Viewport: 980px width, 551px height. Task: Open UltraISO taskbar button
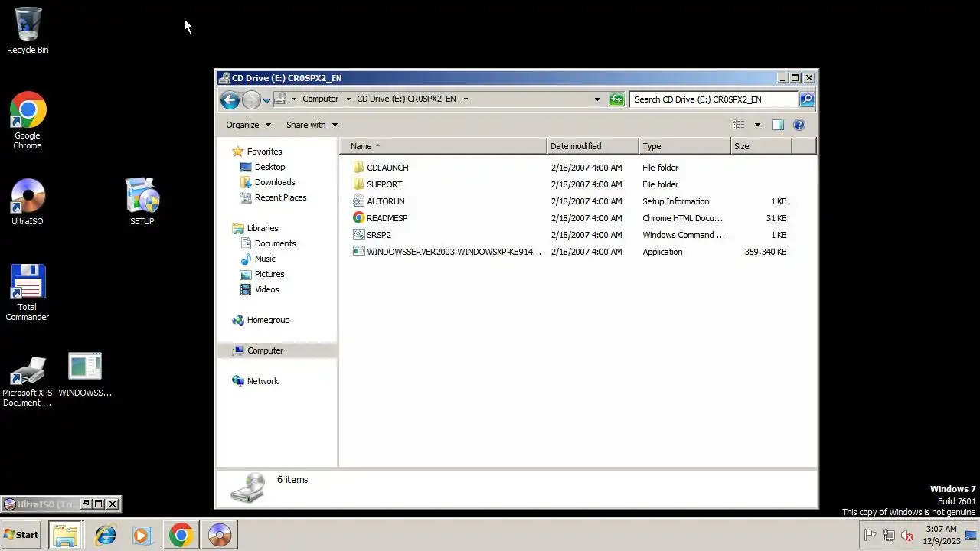click(x=220, y=535)
